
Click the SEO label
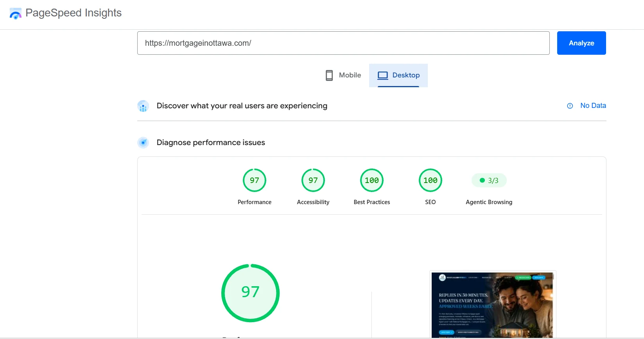pyautogui.click(x=431, y=202)
